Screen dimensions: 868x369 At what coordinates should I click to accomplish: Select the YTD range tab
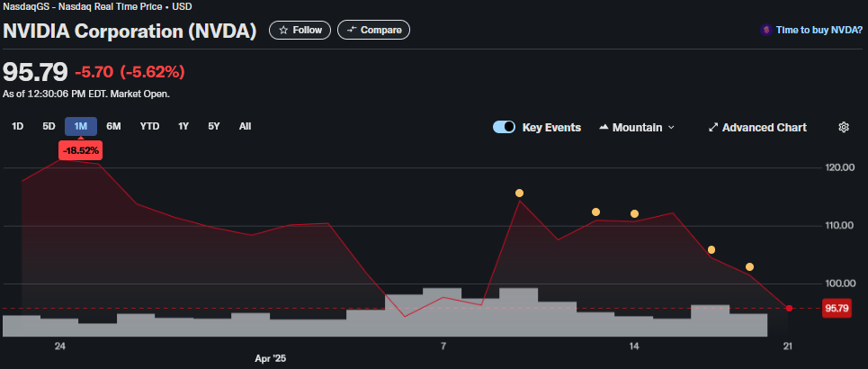(149, 126)
